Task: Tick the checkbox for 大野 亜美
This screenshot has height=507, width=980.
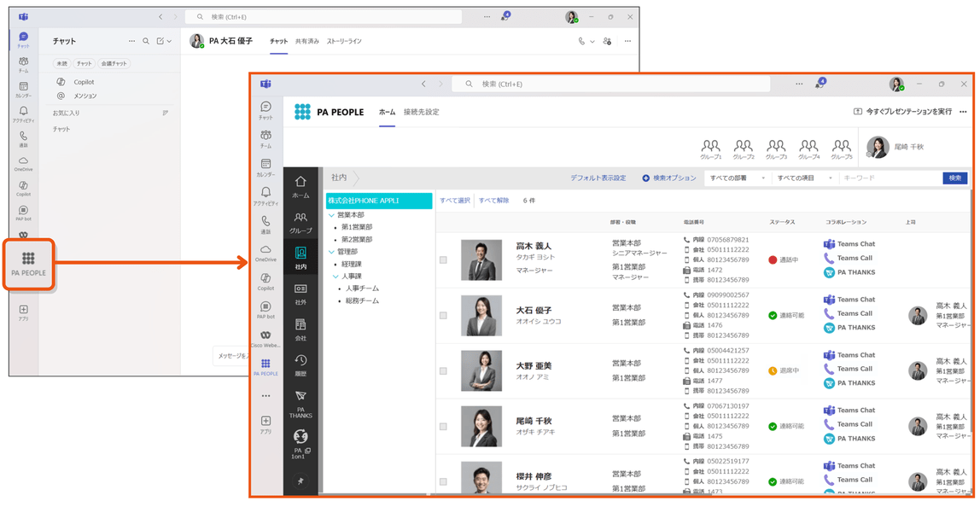Action: 443,371
